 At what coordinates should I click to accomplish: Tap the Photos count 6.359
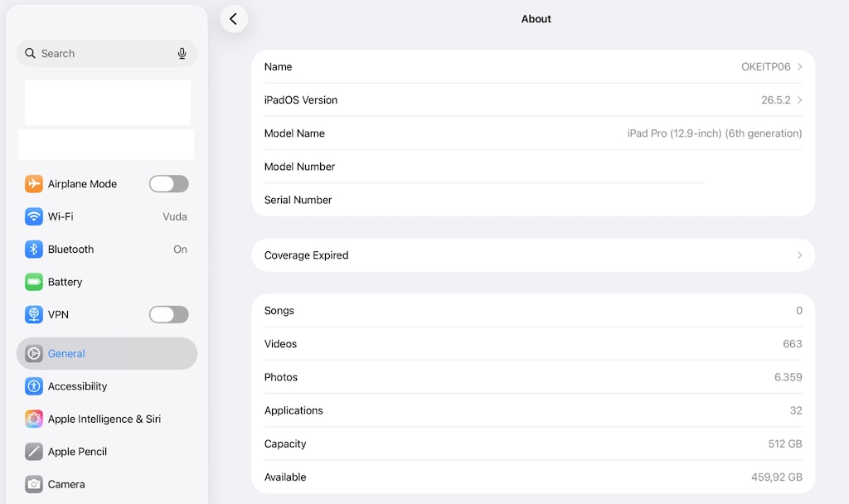click(x=788, y=377)
